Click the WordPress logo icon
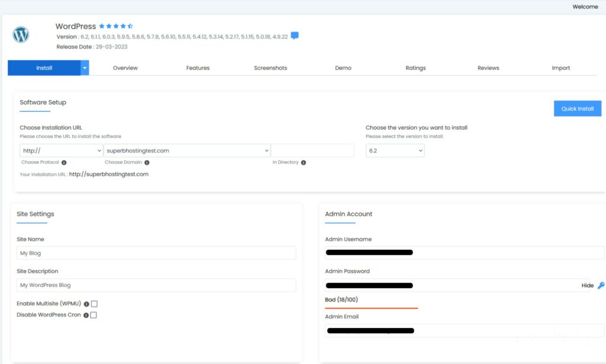This screenshot has width=606, height=364. pos(21,35)
